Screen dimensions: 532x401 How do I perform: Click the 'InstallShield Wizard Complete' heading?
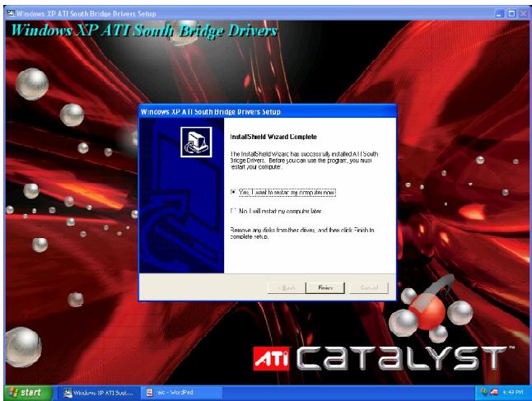pos(273,137)
